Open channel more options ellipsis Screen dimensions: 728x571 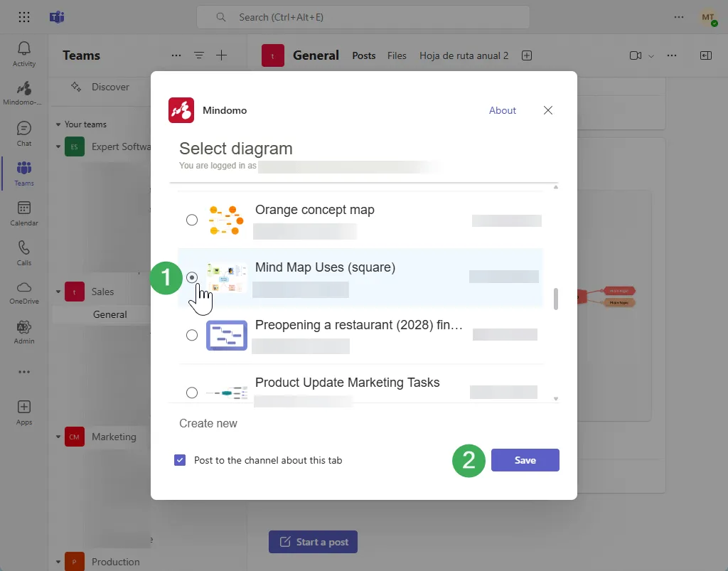pyautogui.click(x=672, y=55)
